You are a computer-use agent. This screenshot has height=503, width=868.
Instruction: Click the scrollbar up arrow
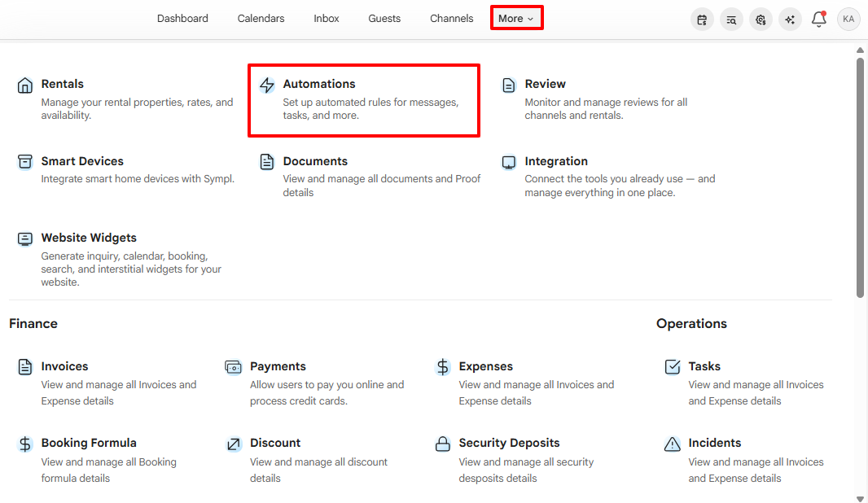click(860, 50)
